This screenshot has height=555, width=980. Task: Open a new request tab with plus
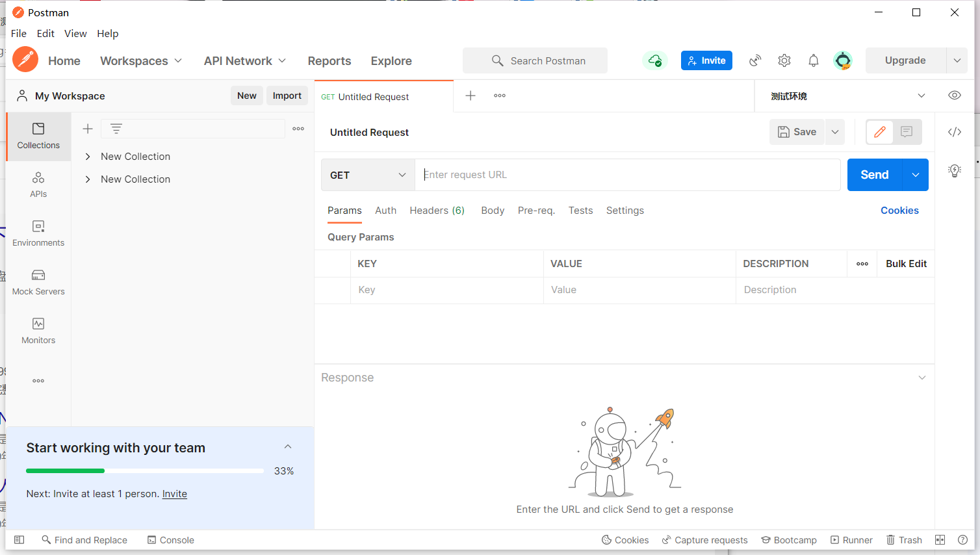(471, 96)
